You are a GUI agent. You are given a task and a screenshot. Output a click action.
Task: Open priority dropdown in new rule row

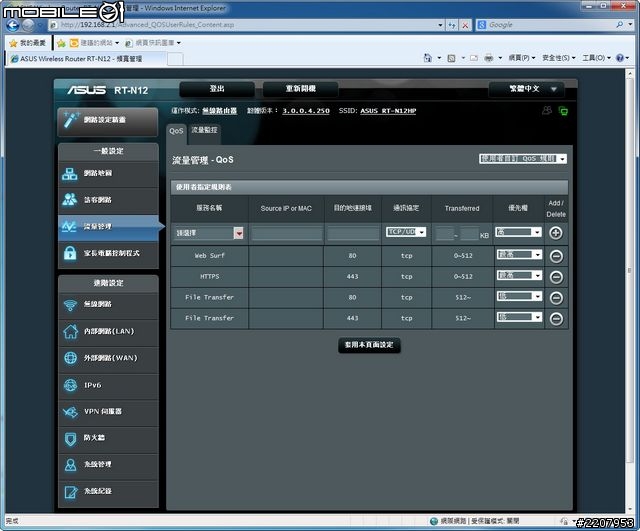coord(518,232)
